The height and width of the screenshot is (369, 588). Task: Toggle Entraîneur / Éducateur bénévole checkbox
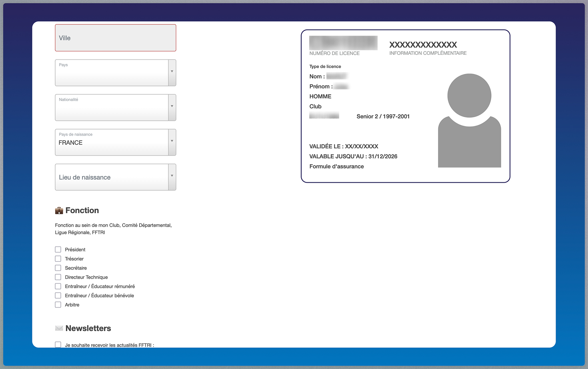(58, 295)
